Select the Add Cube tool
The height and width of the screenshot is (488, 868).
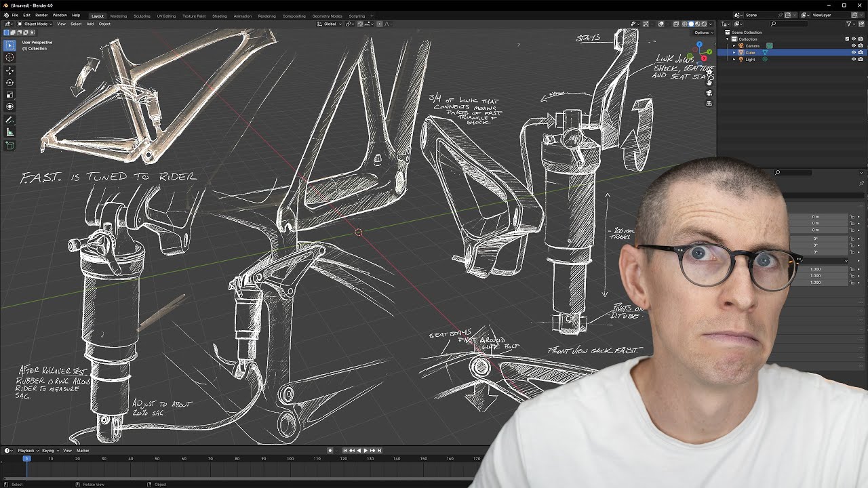point(9,145)
